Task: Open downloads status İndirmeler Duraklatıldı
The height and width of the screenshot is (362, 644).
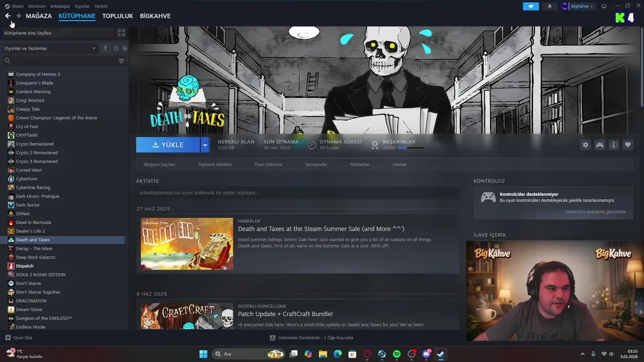Action: point(311,338)
